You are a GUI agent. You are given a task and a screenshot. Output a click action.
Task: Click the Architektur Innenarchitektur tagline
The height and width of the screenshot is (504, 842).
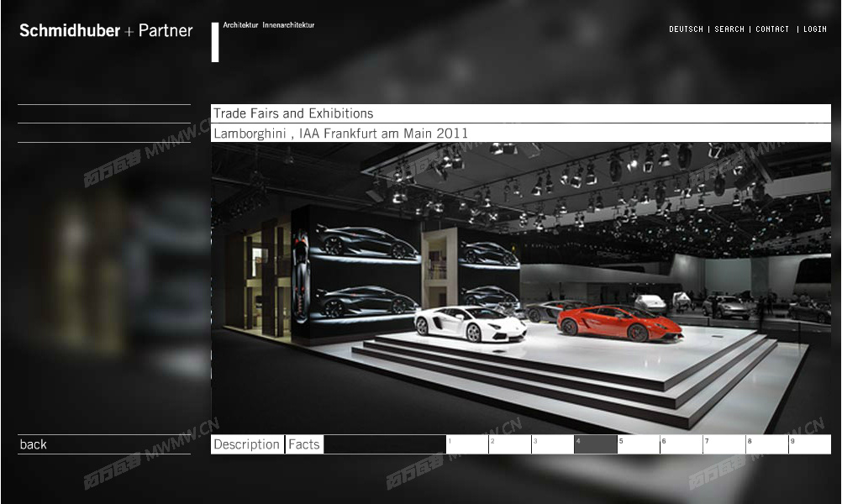pyautogui.click(x=269, y=25)
